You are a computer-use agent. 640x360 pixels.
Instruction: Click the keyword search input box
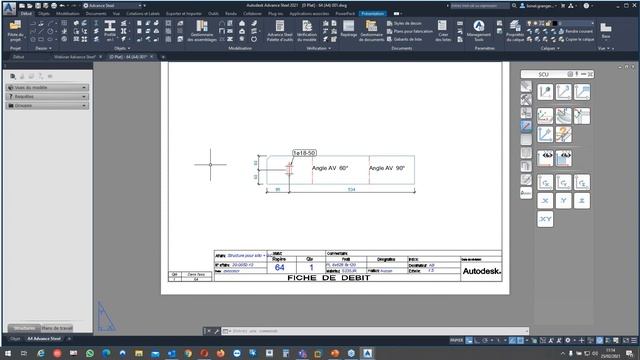479,6
